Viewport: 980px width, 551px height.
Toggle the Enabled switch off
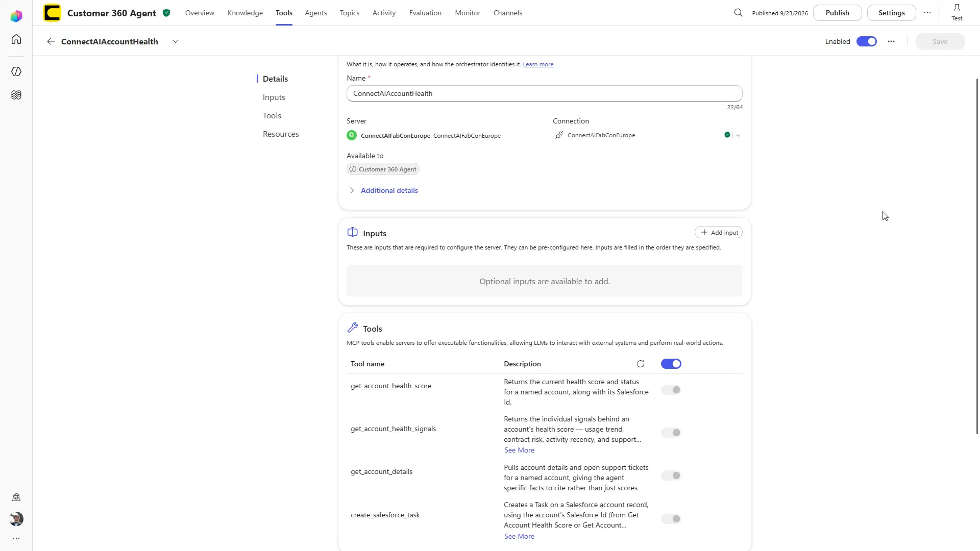867,41
